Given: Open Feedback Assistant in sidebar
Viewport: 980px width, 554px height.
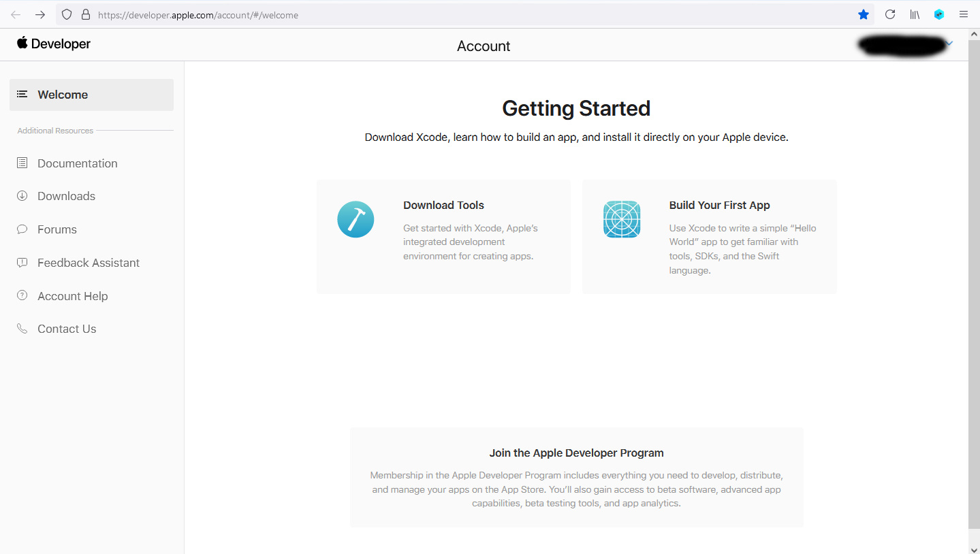Looking at the screenshot, I should coord(89,263).
